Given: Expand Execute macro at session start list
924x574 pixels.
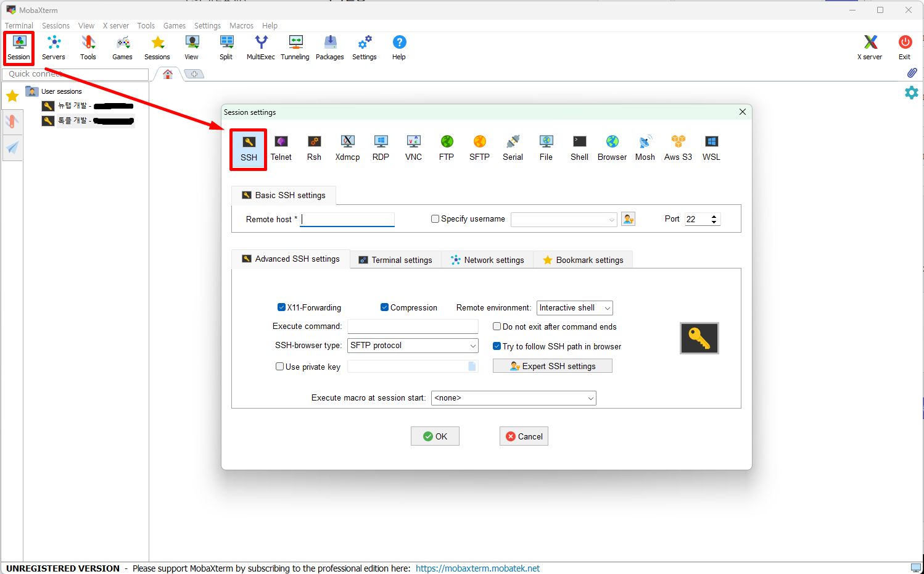Looking at the screenshot, I should pos(590,398).
